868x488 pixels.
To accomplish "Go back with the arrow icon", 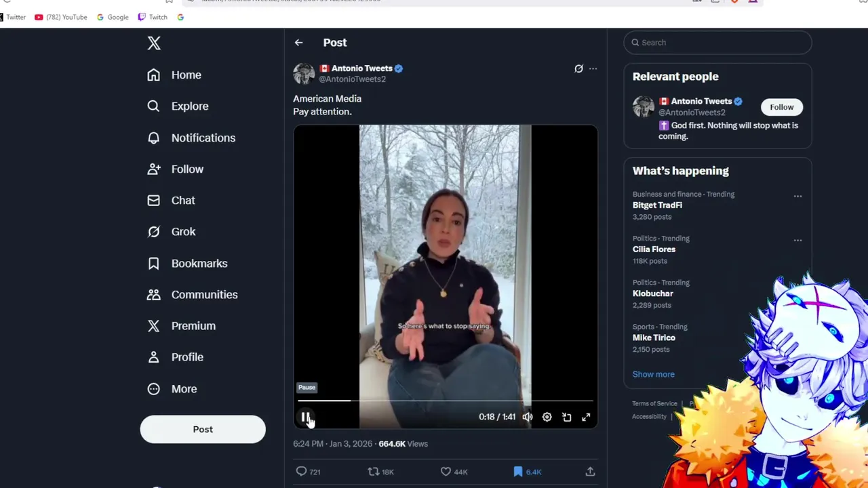I will point(299,43).
